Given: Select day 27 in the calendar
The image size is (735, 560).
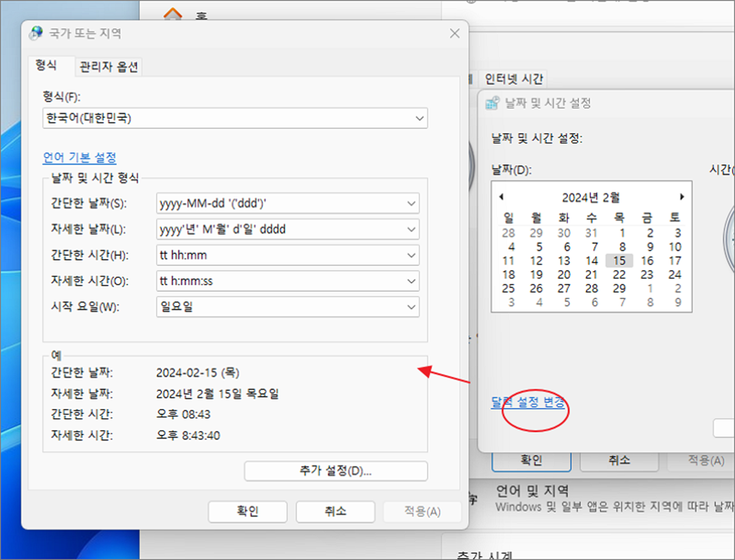Looking at the screenshot, I should click(564, 289).
